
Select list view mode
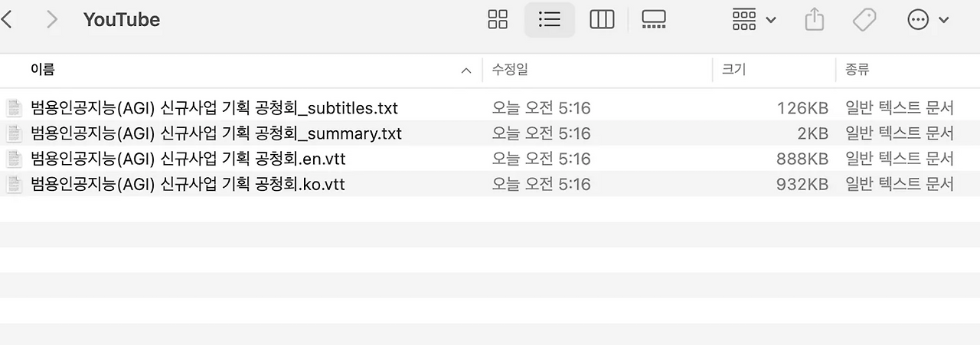tap(550, 19)
